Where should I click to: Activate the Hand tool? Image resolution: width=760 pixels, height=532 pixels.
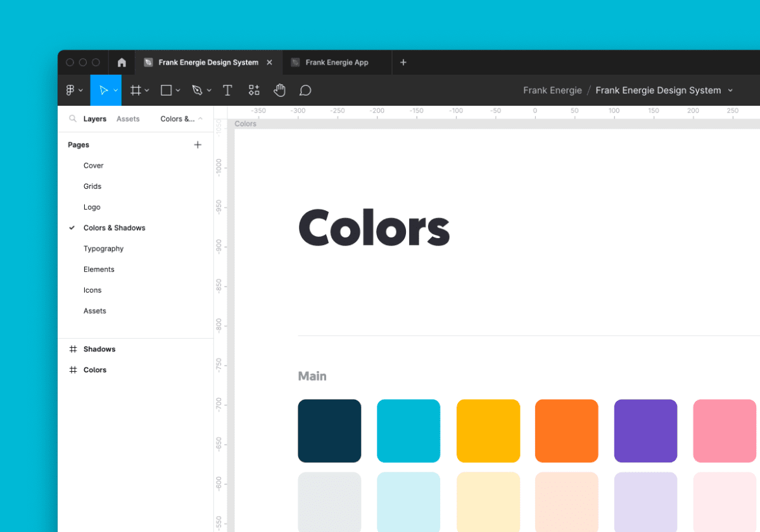point(279,90)
